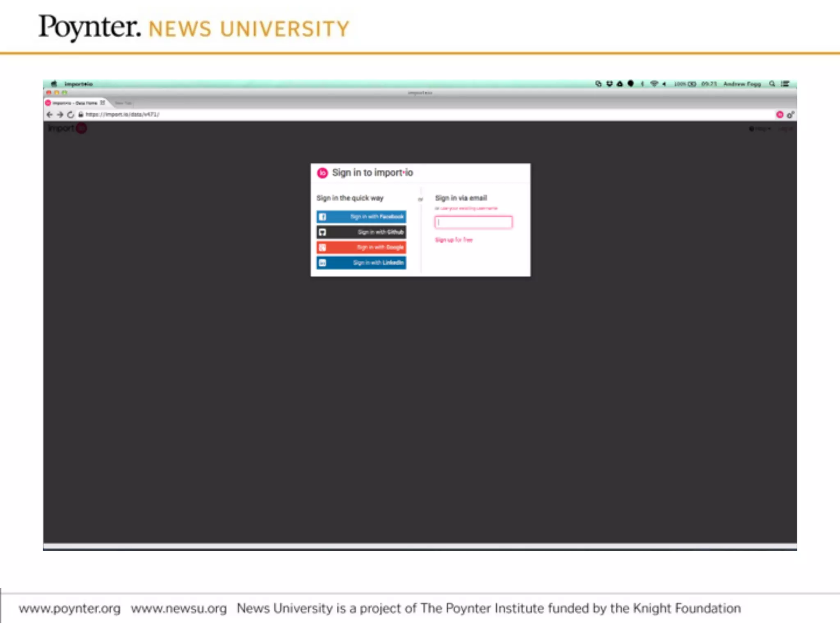Viewport: 840px width, 630px height.
Task: Open the Andrew Fogg user menu
Action: tap(742, 84)
